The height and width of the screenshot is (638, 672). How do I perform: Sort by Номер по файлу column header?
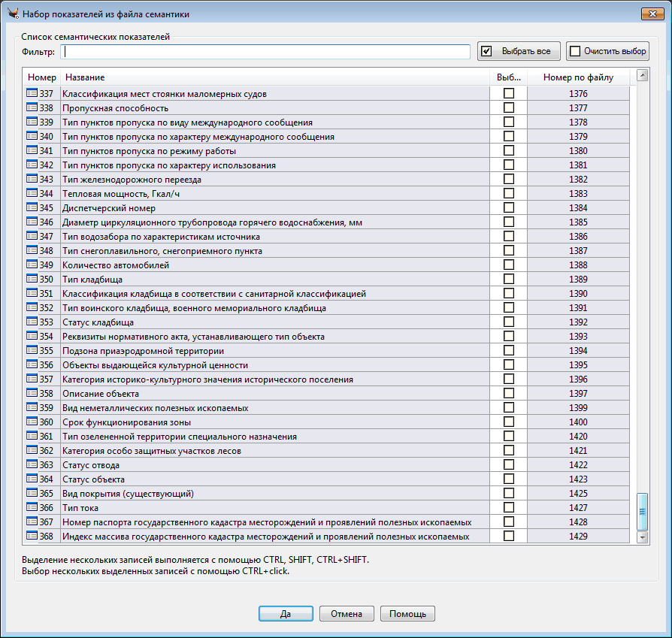[x=578, y=77]
